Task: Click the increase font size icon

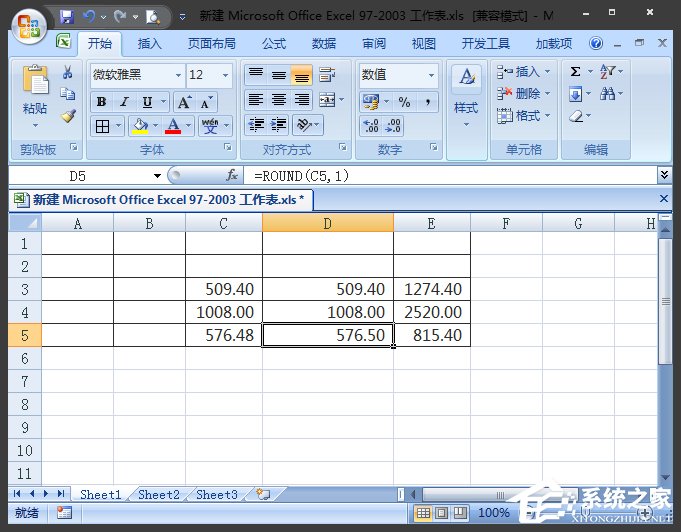Action: [184, 102]
